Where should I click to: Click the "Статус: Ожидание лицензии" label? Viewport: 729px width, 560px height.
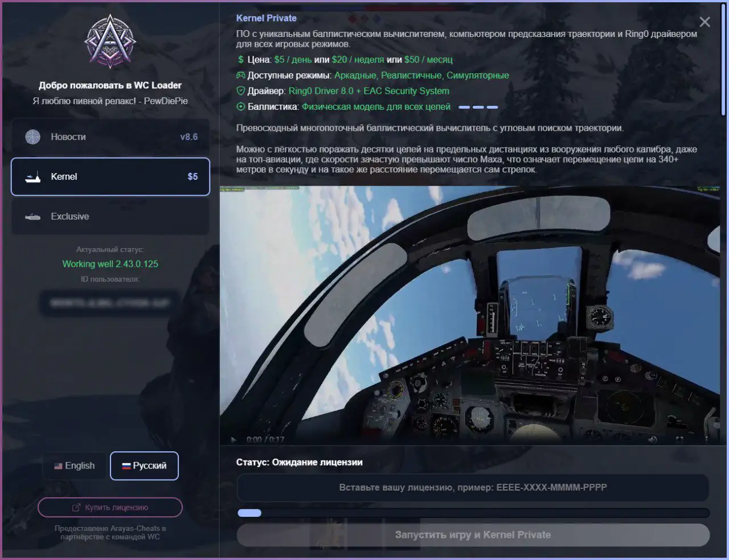pos(300,462)
